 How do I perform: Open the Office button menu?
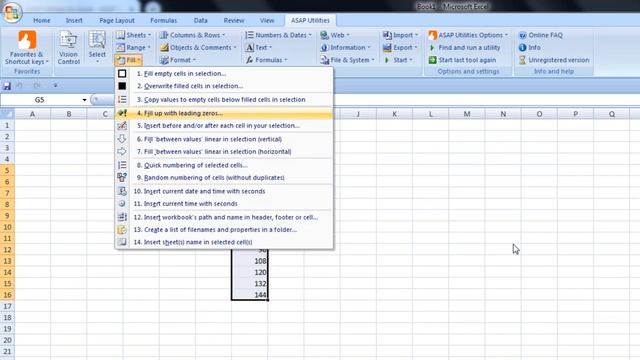pyautogui.click(x=12, y=12)
